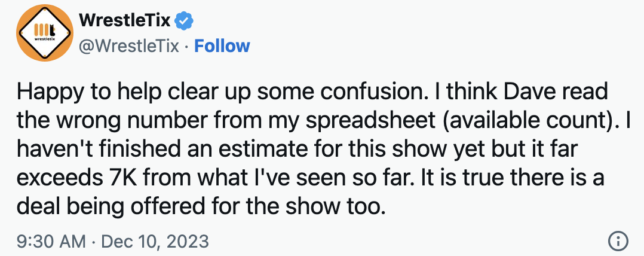
Task: Click the Dec 10, 2023 date
Action: click(155, 241)
